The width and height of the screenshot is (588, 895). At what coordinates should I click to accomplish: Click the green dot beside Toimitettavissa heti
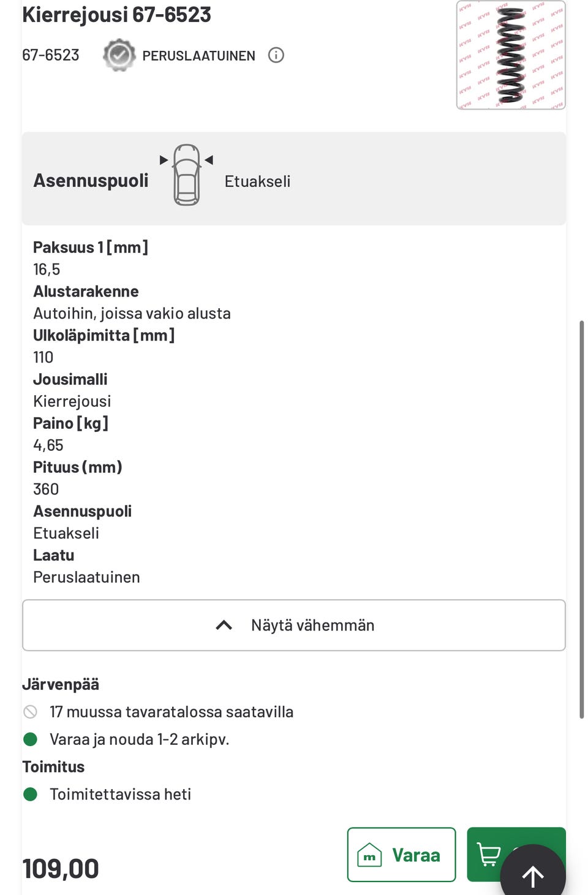[30, 795]
